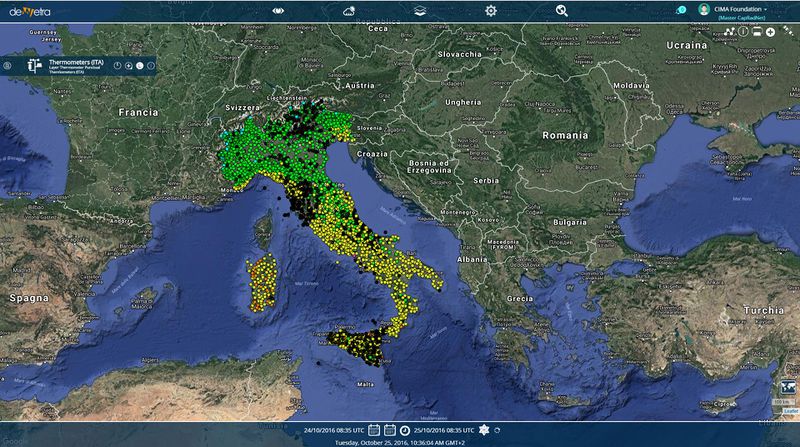
Task: Click the Grecia map label
Action: click(520, 299)
